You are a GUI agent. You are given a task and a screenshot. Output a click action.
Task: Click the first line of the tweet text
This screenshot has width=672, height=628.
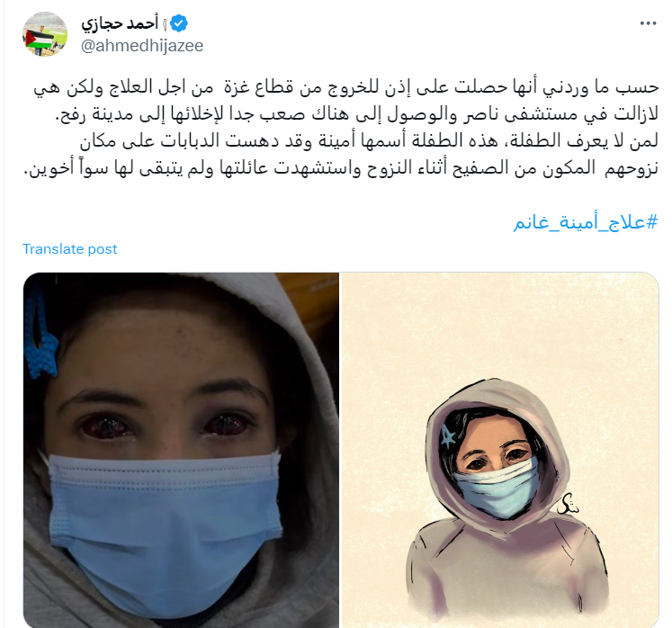click(346, 87)
